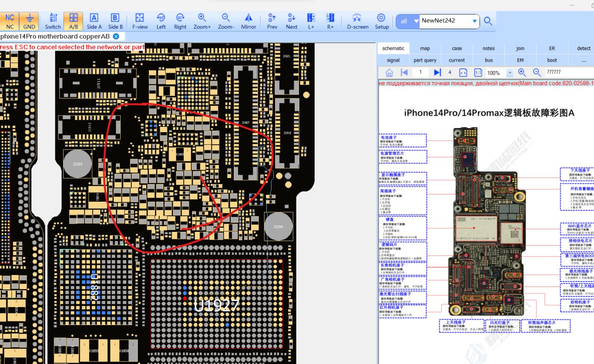Select the 'all' search filter

click(x=407, y=21)
